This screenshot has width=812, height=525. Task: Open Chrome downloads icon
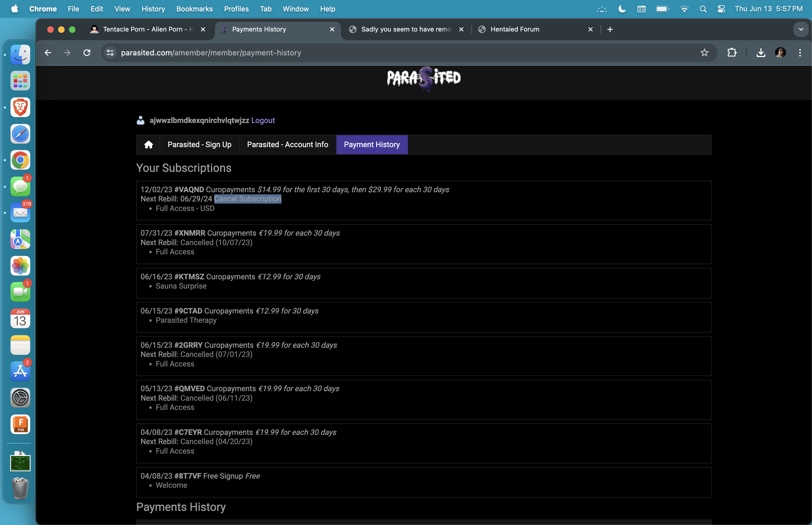click(x=760, y=52)
